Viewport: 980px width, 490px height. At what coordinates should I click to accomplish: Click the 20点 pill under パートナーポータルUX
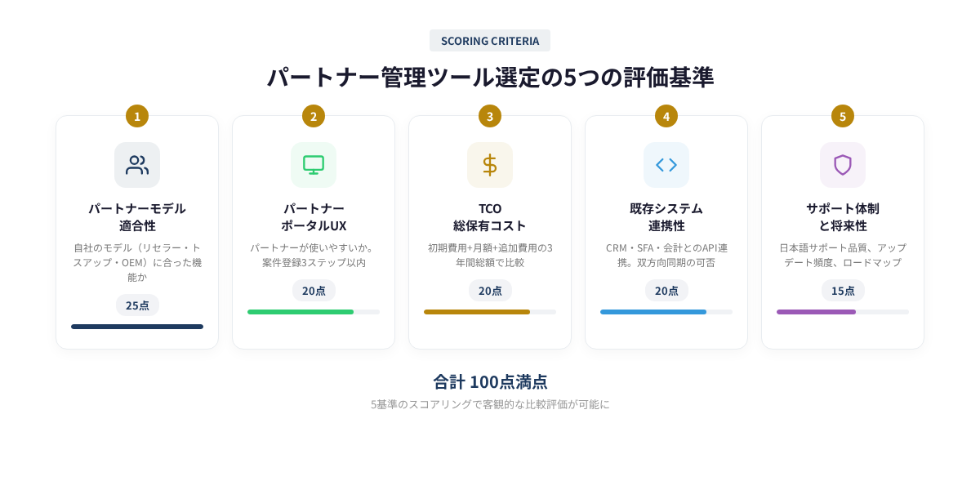[314, 291]
